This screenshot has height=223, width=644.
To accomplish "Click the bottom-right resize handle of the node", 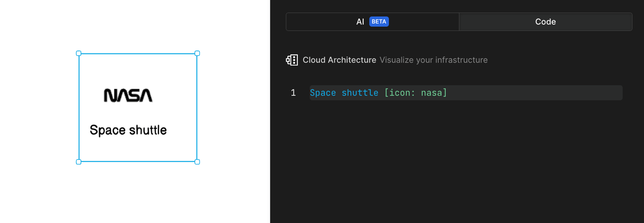I will pos(197,162).
